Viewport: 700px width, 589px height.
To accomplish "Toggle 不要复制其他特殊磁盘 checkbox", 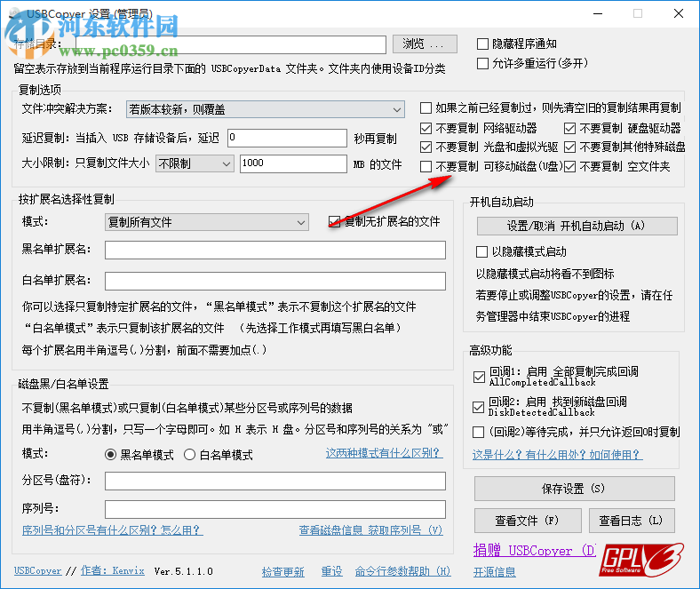I will pyautogui.click(x=569, y=147).
